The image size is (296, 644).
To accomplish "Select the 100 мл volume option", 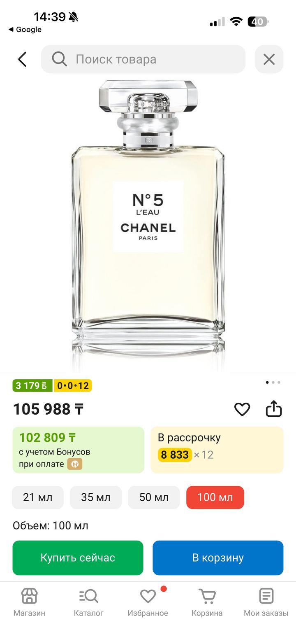I will (x=215, y=497).
